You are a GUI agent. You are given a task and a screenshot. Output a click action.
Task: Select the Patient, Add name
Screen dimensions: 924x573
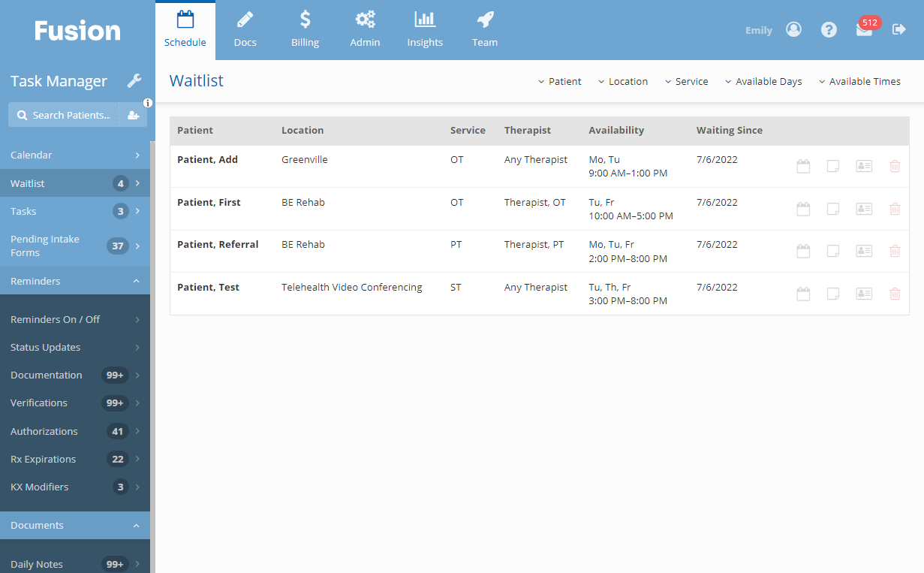tap(207, 159)
